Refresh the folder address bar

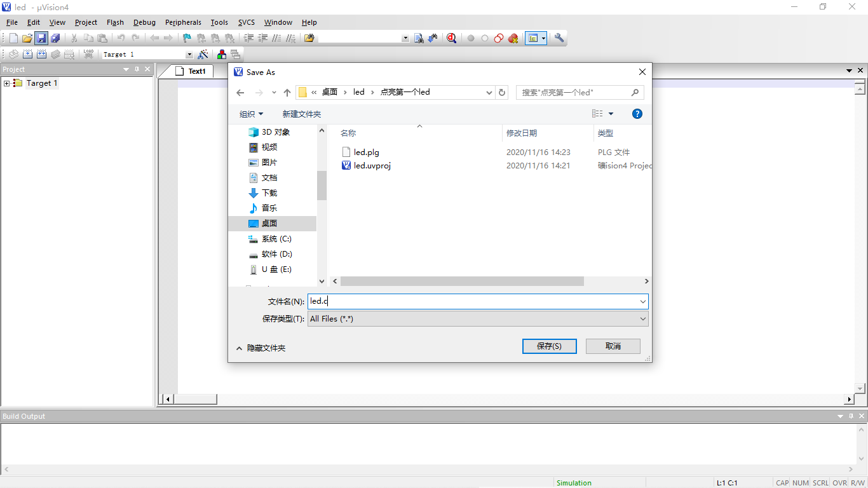pyautogui.click(x=502, y=92)
